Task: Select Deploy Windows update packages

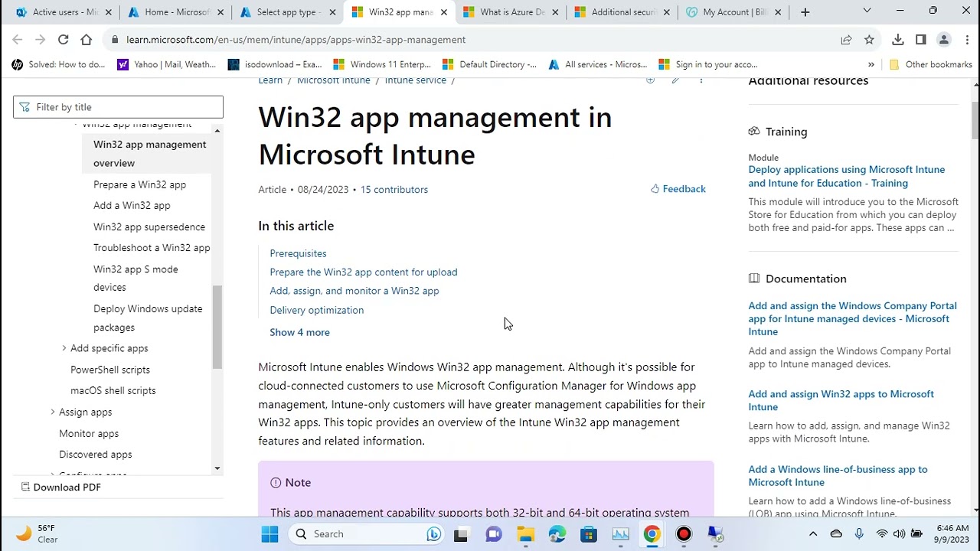Action: pos(148,318)
